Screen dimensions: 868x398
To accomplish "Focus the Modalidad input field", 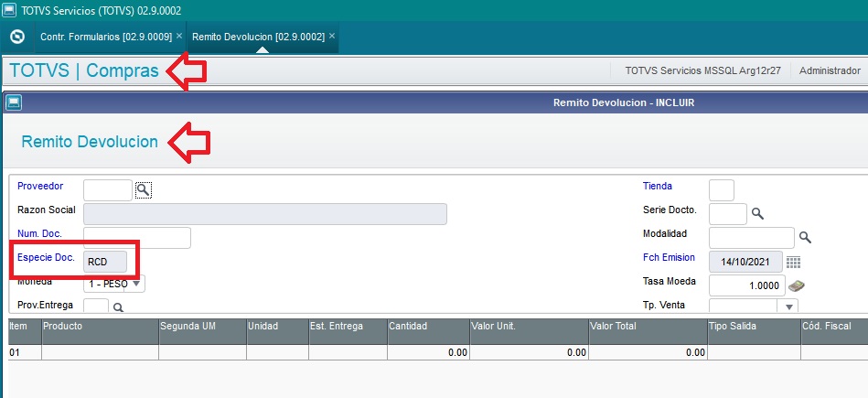I will (752, 238).
